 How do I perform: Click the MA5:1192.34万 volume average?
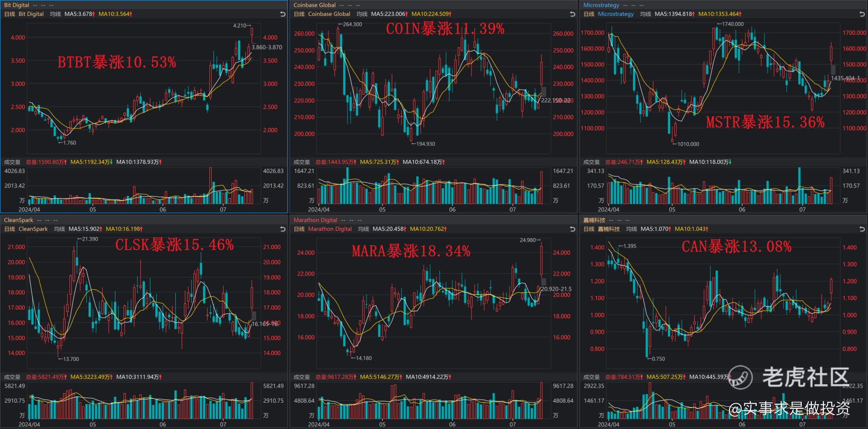[92, 162]
